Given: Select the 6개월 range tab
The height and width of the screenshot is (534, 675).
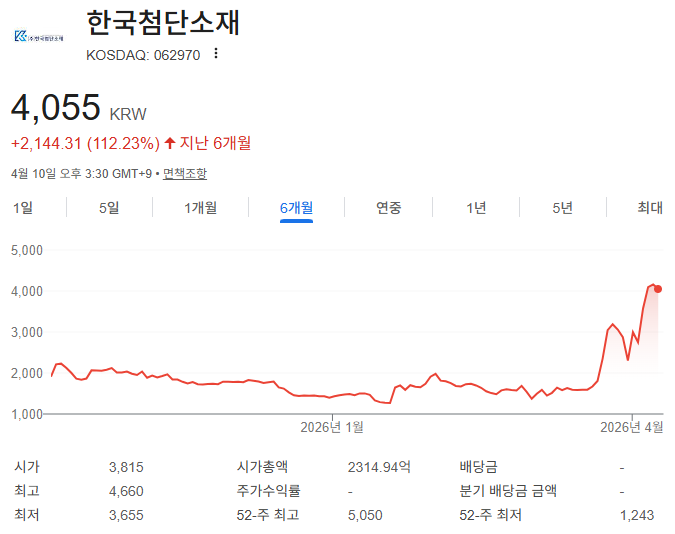Looking at the screenshot, I should [296, 208].
